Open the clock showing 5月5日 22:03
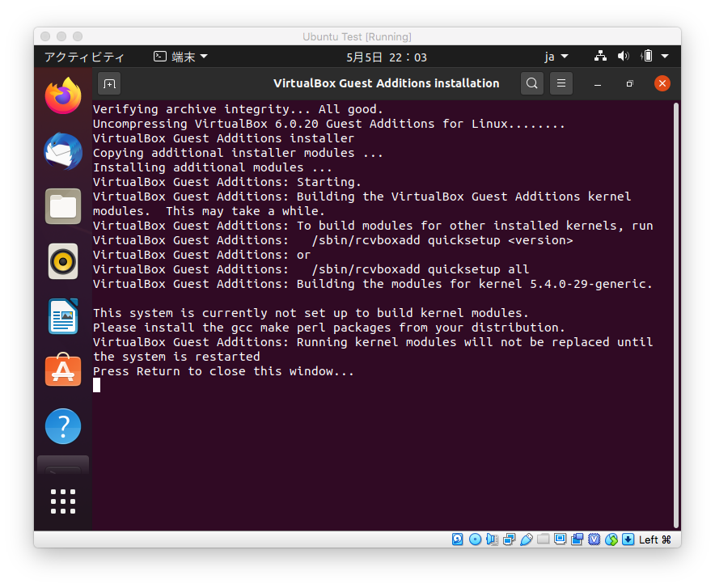Viewport: 715px width, 588px height. (387, 57)
